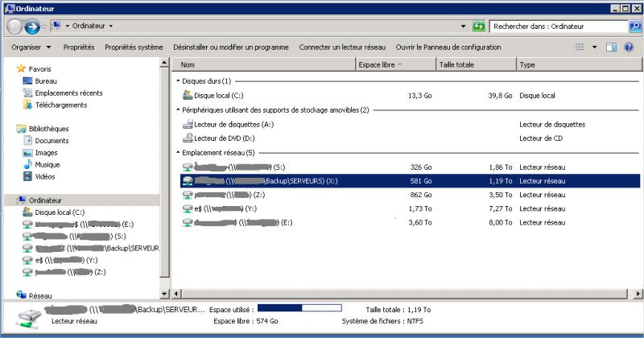The image size is (644, 338).
Task: Sort by the Type column header
Action: 579,64
